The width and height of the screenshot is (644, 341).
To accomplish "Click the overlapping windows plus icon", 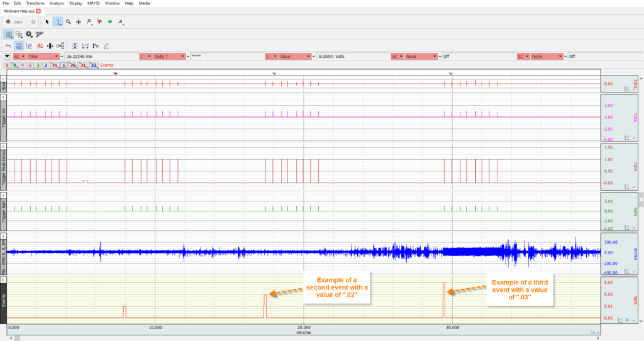I will [19, 35].
